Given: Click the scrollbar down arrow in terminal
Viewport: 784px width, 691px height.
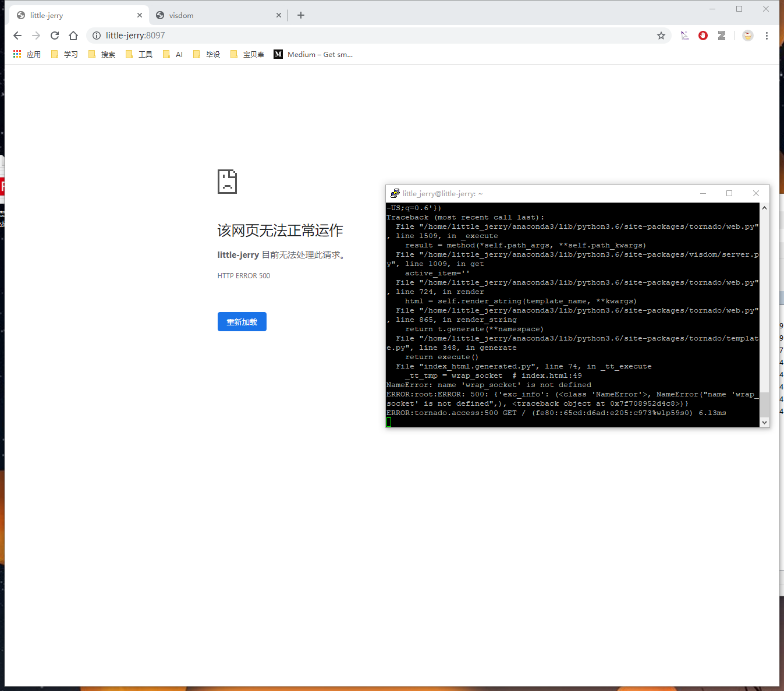Looking at the screenshot, I should [x=764, y=422].
